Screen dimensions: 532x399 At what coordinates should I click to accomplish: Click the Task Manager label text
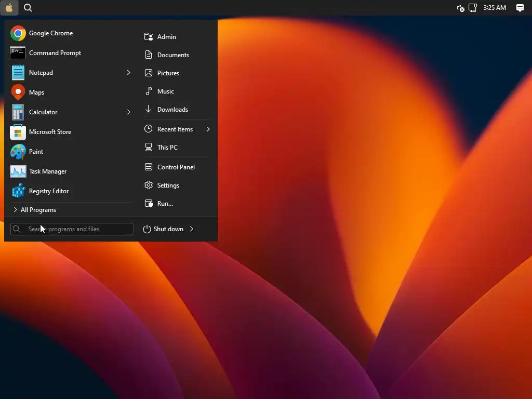(48, 171)
